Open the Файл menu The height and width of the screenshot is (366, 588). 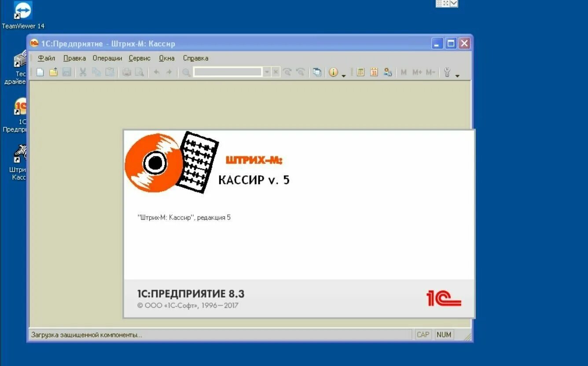[46, 58]
